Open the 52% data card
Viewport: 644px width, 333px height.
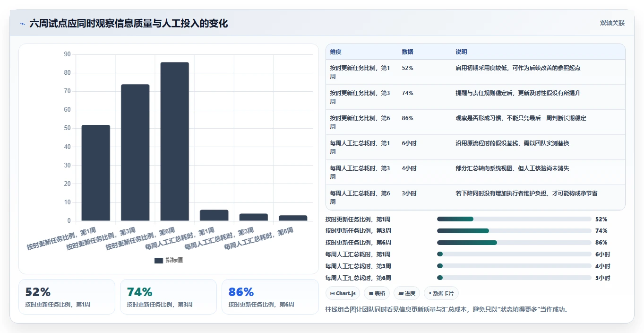coord(67,297)
